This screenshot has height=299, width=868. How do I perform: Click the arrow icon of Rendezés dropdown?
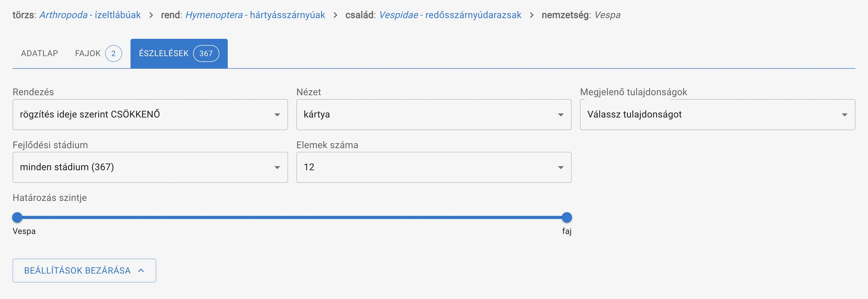click(x=277, y=115)
